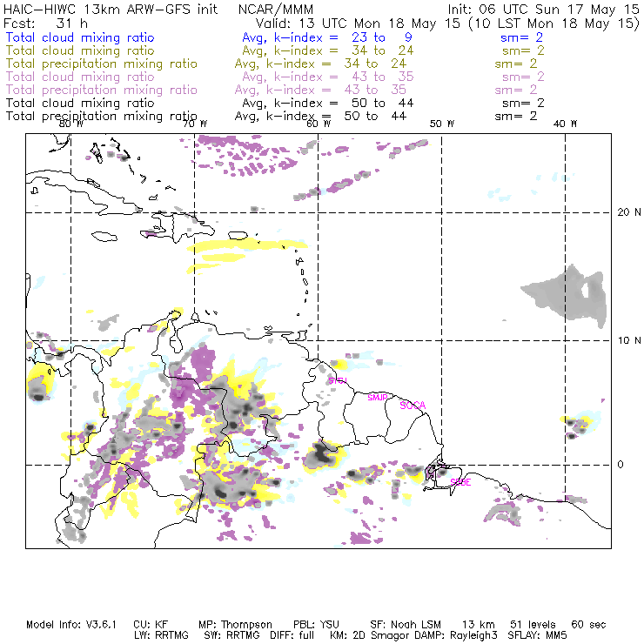Screen dimensions: 644x644
Task: Click the 60 W longitude label
Action: pos(319,124)
